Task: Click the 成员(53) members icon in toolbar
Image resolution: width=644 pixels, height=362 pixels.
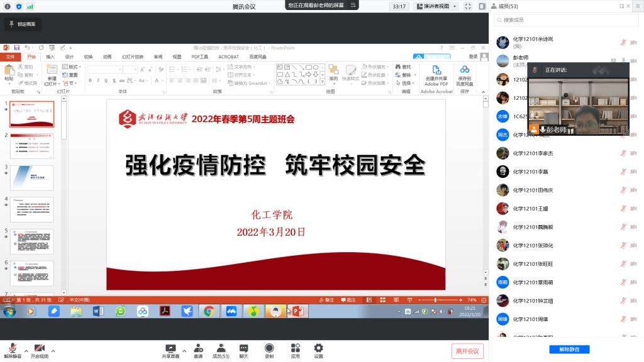Action: tap(221, 348)
